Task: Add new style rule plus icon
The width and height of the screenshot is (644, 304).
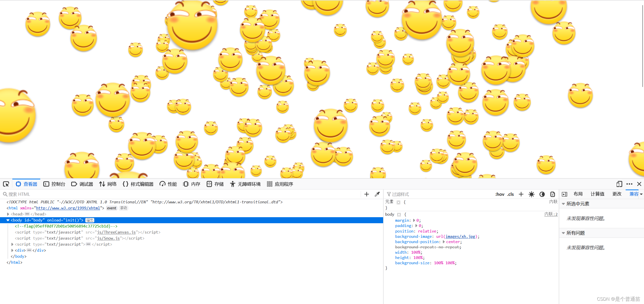Action: (x=521, y=194)
